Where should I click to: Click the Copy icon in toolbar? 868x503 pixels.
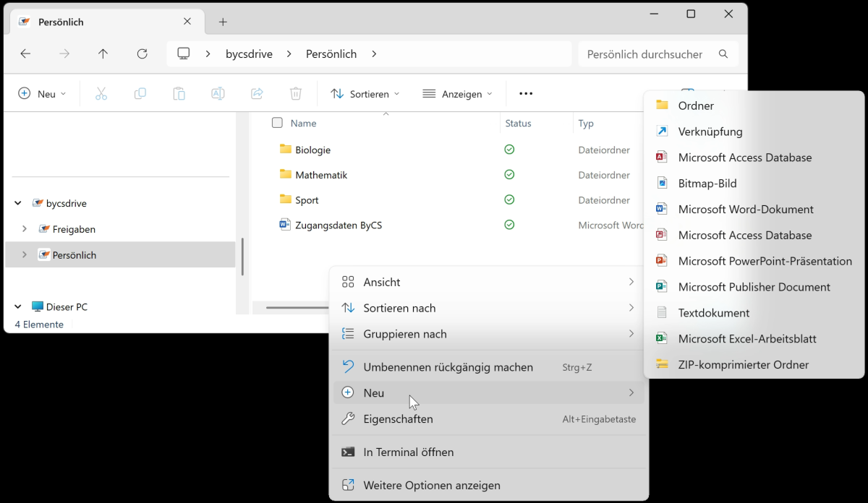(140, 94)
